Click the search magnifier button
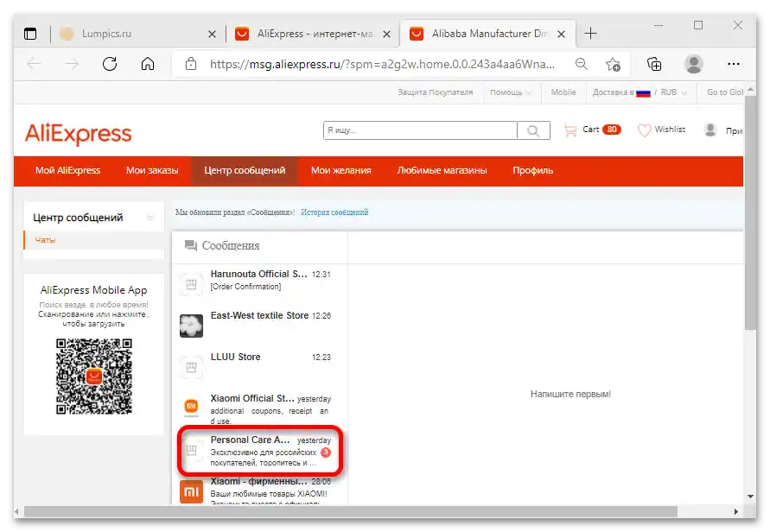The image size is (770, 532). [533, 130]
